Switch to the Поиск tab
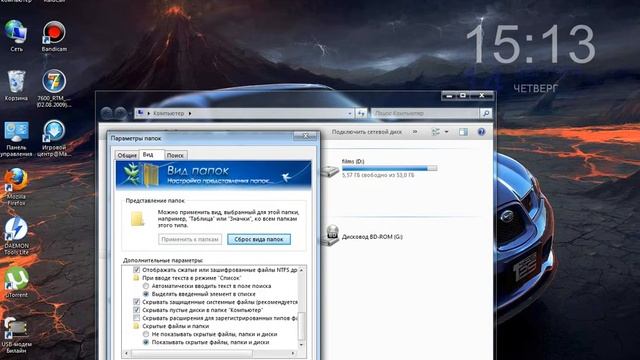The height and width of the screenshot is (360, 640). tap(176, 156)
